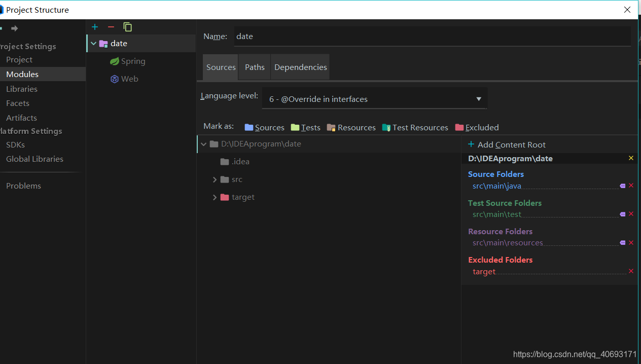The image size is (641, 364).
Task: Open Global Libraries settings
Action: (x=34, y=159)
